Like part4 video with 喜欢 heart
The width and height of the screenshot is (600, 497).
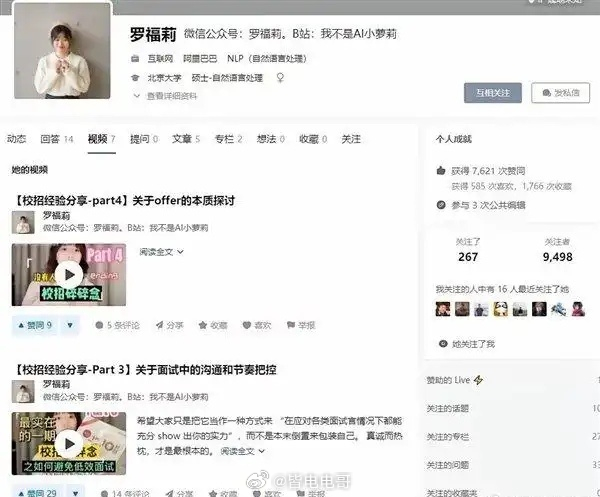257,325
